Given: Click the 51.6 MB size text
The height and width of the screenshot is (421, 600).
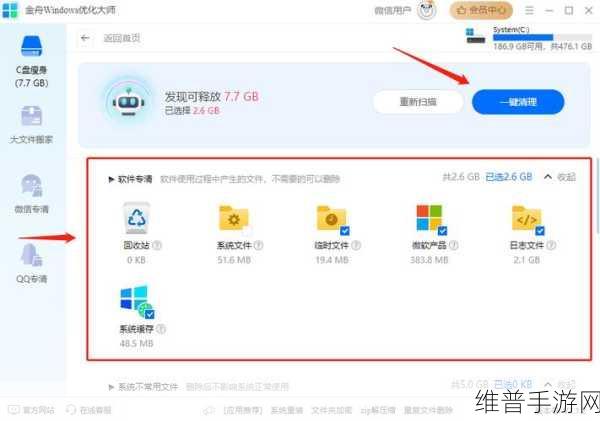Looking at the screenshot, I should pyautogui.click(x=234, y=260).
